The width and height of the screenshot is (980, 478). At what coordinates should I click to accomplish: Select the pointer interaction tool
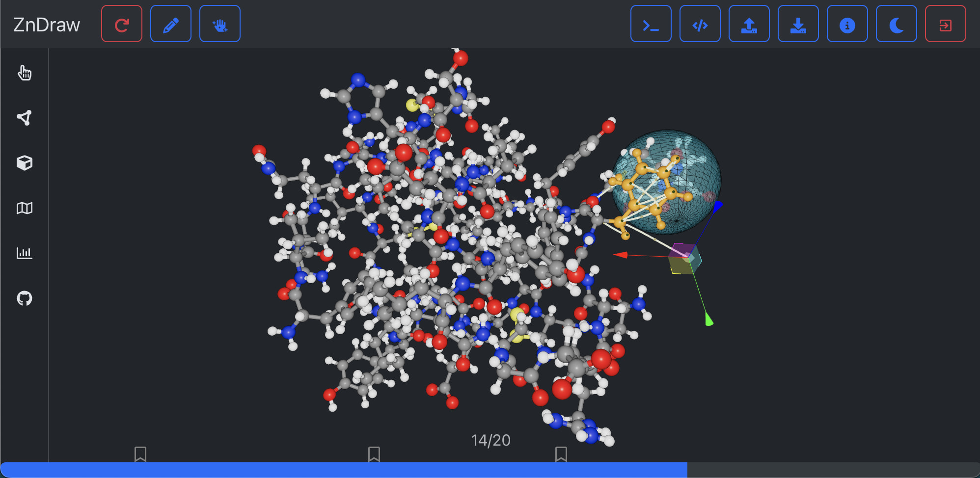[x=25, y=73]
